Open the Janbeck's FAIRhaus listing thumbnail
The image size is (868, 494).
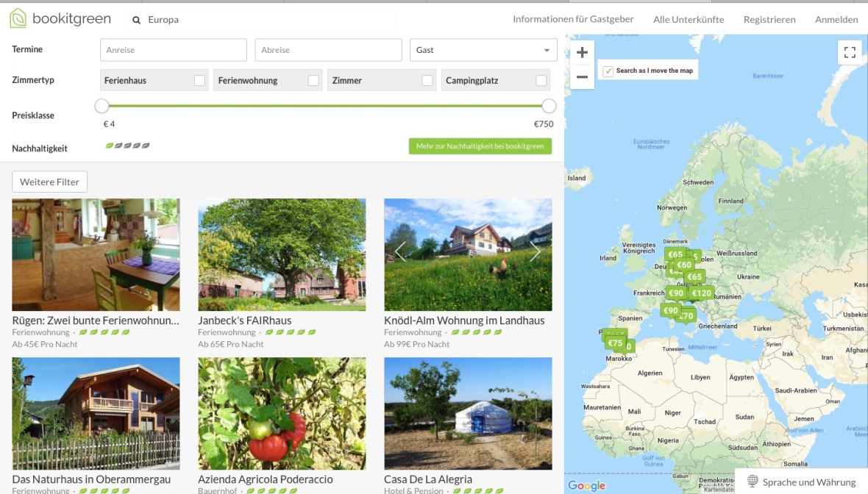coord(282,254)
